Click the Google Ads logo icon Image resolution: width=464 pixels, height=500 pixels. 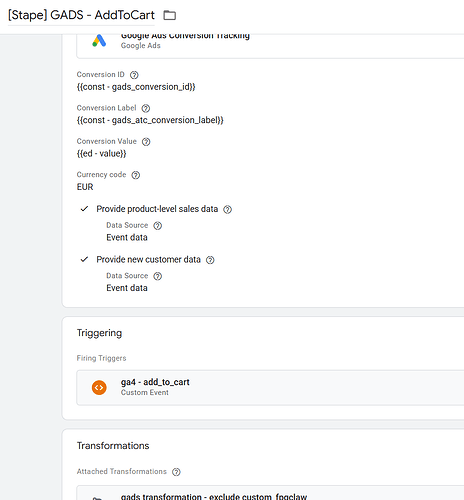99,41
